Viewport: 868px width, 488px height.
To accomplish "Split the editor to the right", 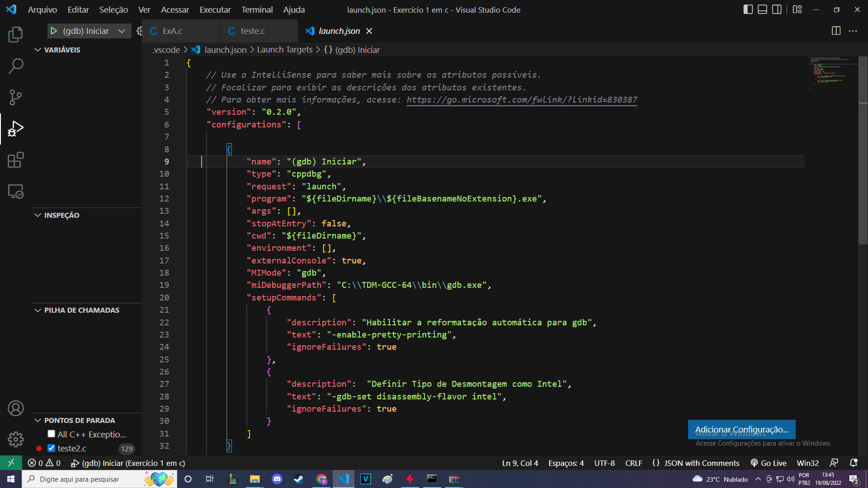I will (836, 31).
